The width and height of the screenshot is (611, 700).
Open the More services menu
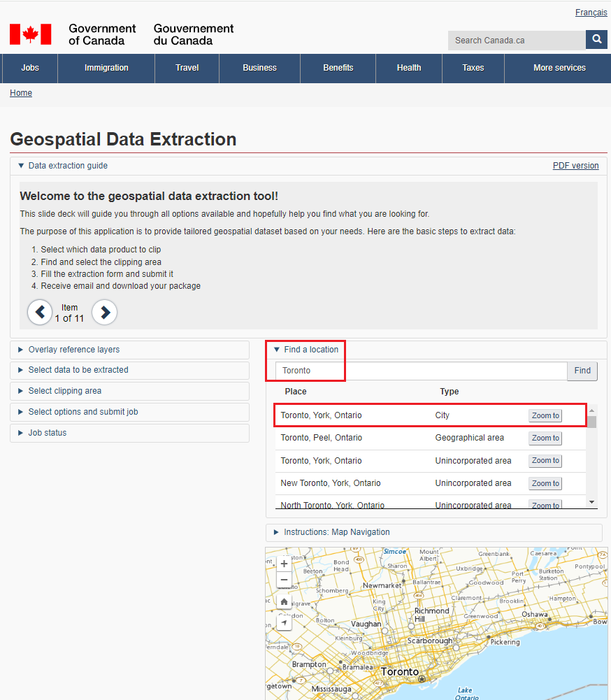click(559, 68)
